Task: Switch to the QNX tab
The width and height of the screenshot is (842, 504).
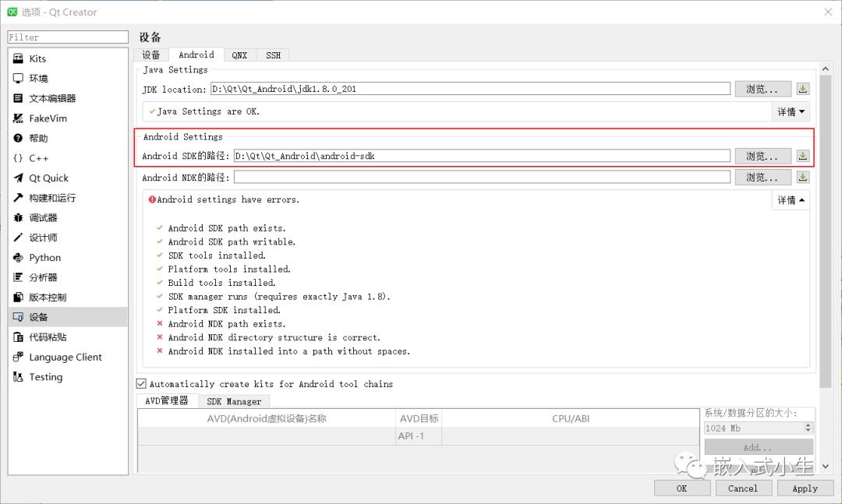Action: [x=239, y=55]
